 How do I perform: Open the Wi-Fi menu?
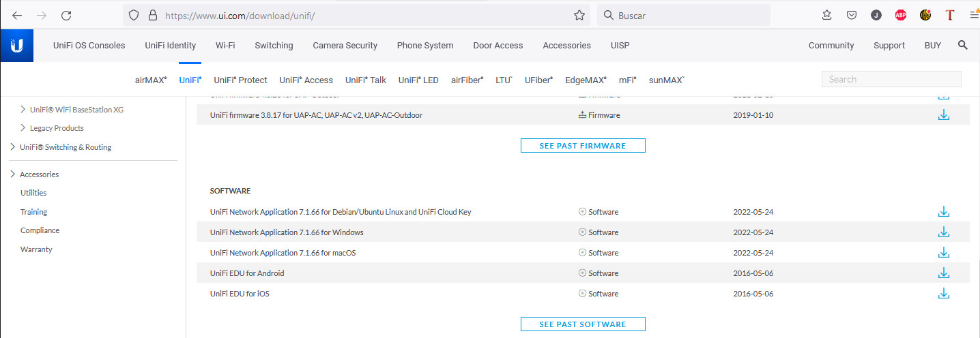pos(225,46)
